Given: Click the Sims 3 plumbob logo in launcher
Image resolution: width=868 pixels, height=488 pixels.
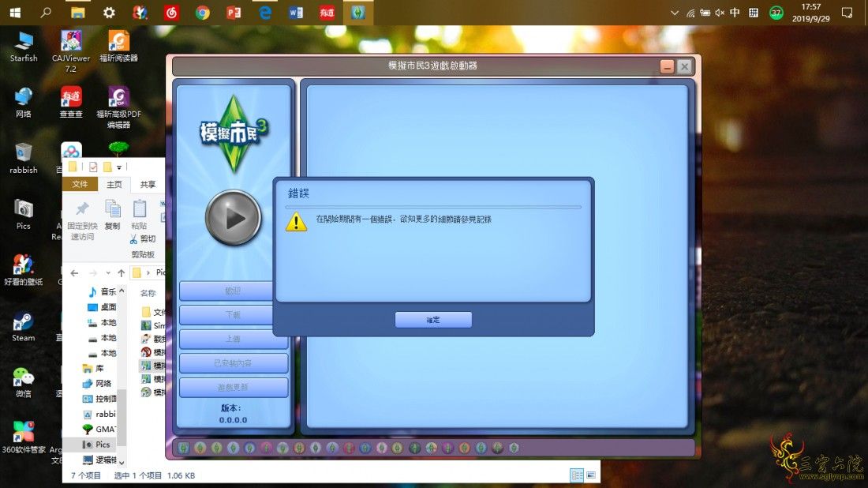Looking at the screenshot, I should [x=233, y=133].
